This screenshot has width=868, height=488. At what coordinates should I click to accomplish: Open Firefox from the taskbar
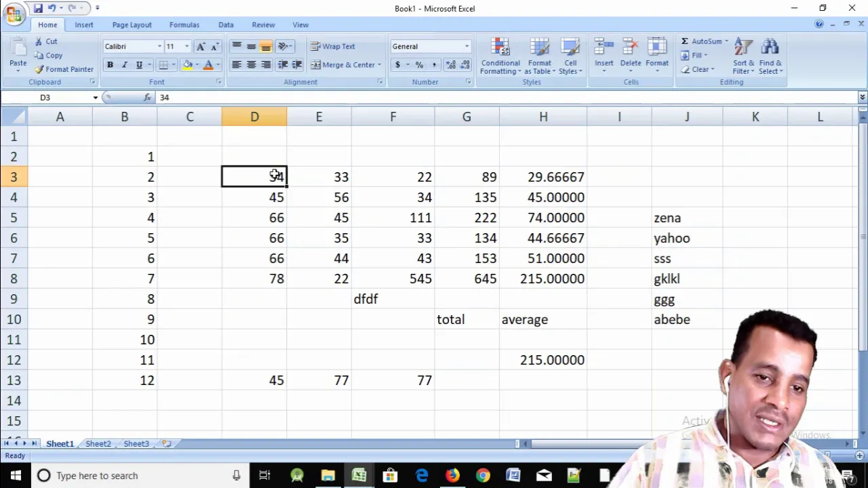coord(452,476)
